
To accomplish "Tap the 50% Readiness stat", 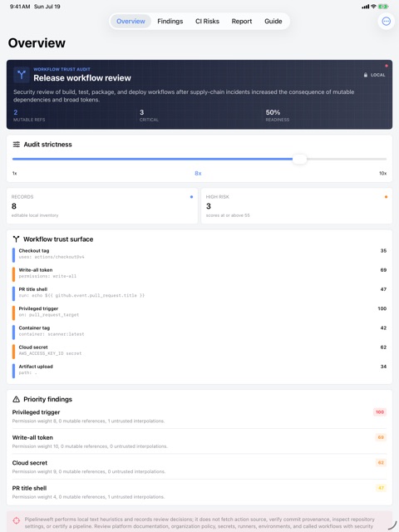I will (278, 116).
